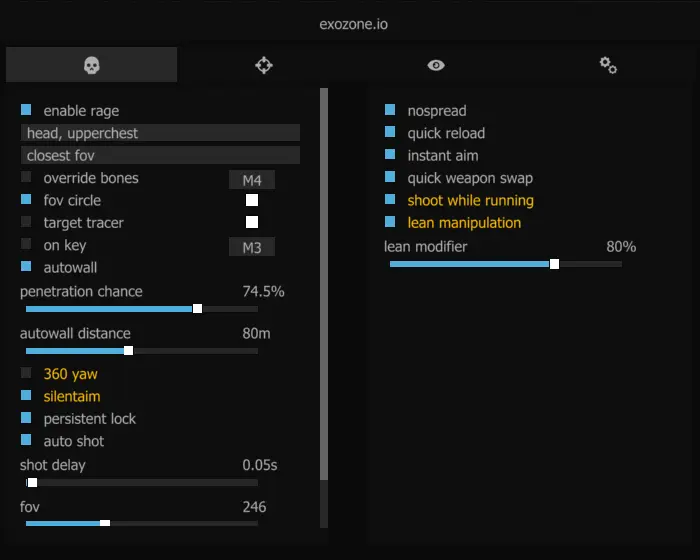Enable the override bones checkbox
The width and height of the screenshot is (700, 560).
point(27,178)
